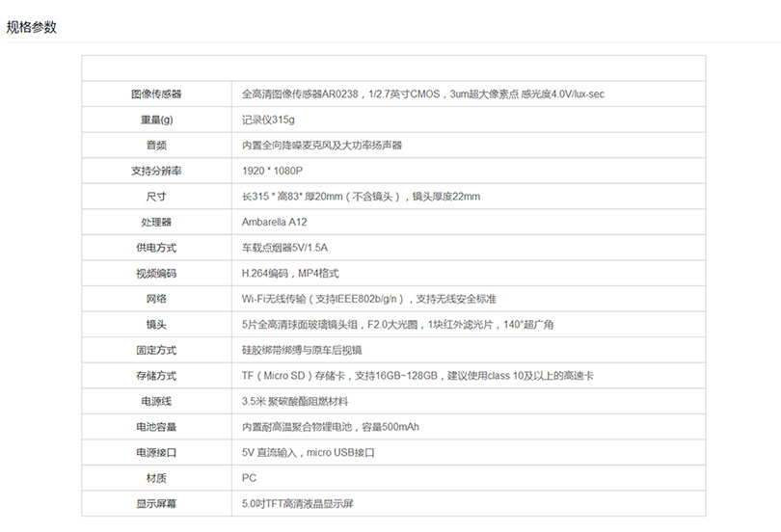This screenshot has width=781, height=532.
Task: Select the 尺寸 label cell
Action: [156, 197]
